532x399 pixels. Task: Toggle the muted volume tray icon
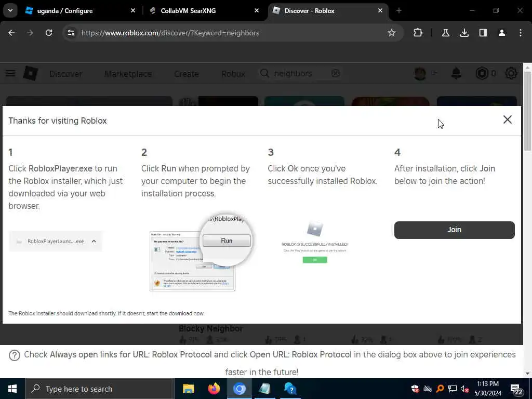click(465, 389)
